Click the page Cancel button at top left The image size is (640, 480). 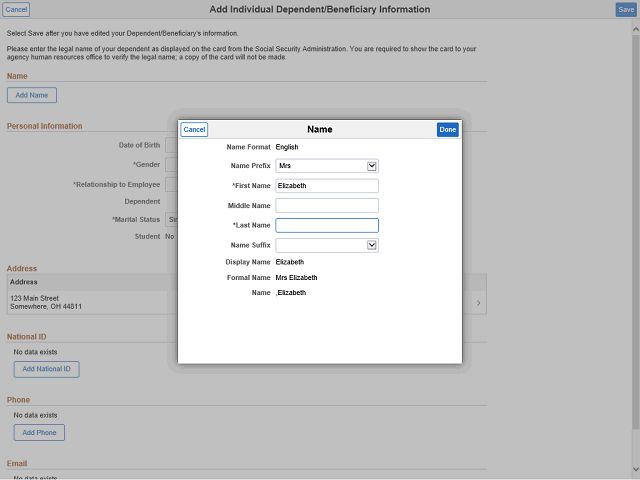(x=16, y=9)
